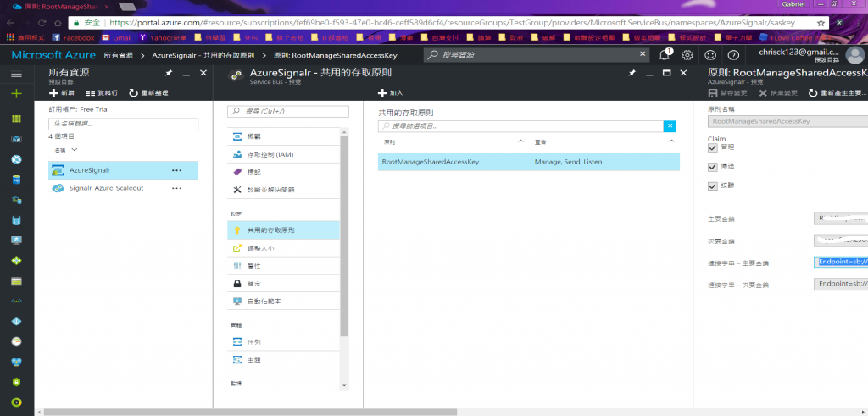
Task: Toggle the 管理 (Manage) claim checkbox
Action: tap(713, 147)
